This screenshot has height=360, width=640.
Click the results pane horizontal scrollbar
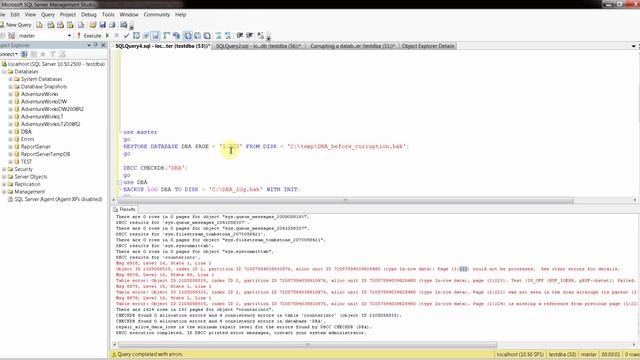tap(307, 344)
